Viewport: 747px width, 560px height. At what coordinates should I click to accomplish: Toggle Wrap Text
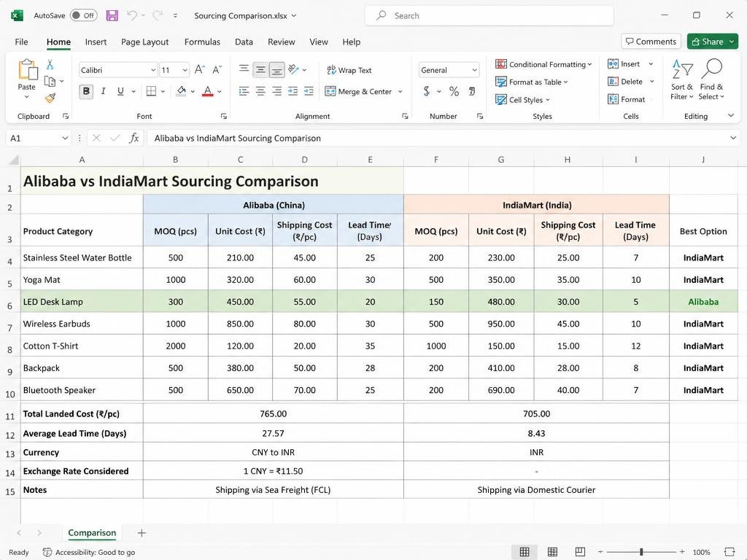[x=349, y=70]
